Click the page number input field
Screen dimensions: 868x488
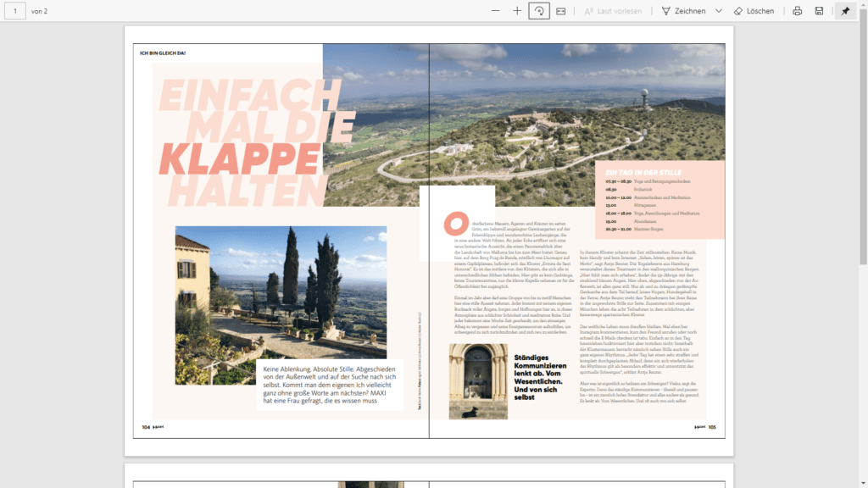pyautogui.click(x=14, y=11)
